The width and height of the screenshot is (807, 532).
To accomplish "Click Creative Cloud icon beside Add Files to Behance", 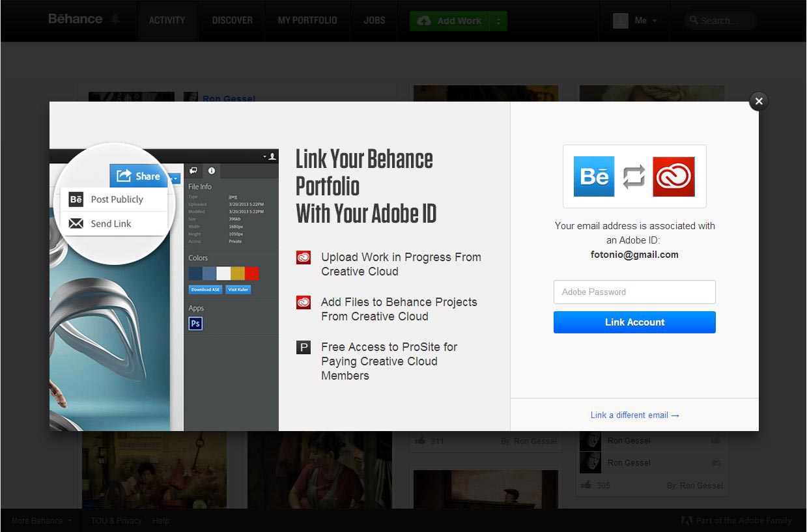I will (x=304, y=302).
